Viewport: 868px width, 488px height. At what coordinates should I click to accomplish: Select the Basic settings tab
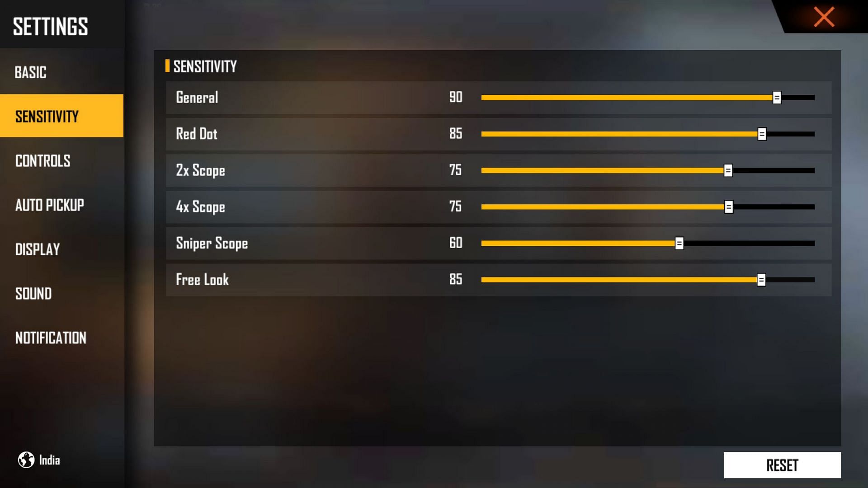click(x=30, y=71)
